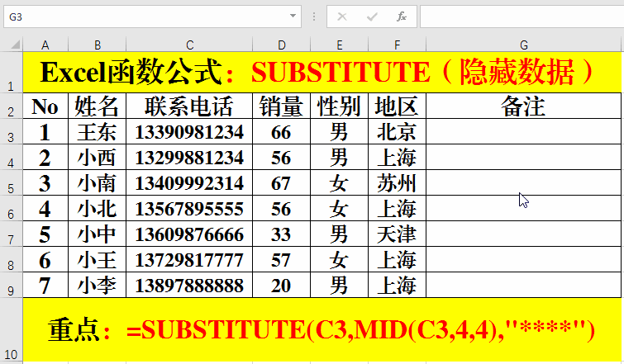Click the No header cell
This screenshot has width=624, height=364.
[45, 106]
